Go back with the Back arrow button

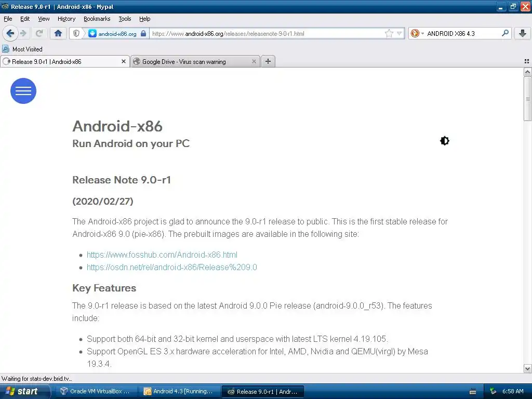click(10, 33)
